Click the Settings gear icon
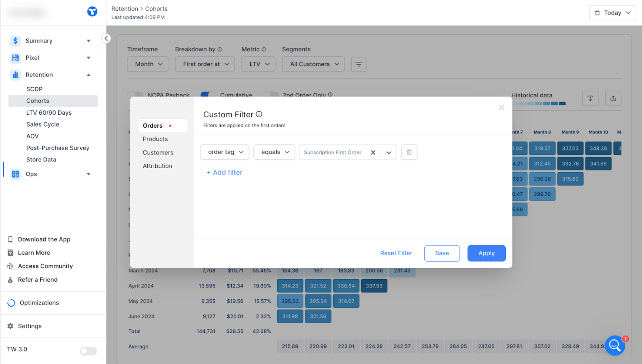642x364 pixels. (10, 326)
